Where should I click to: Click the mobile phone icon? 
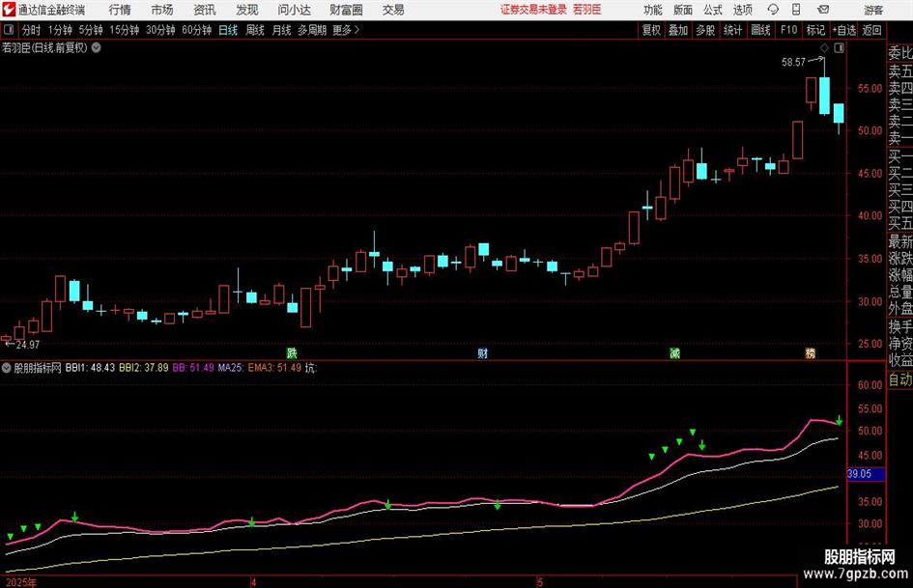tap(796, 10)
